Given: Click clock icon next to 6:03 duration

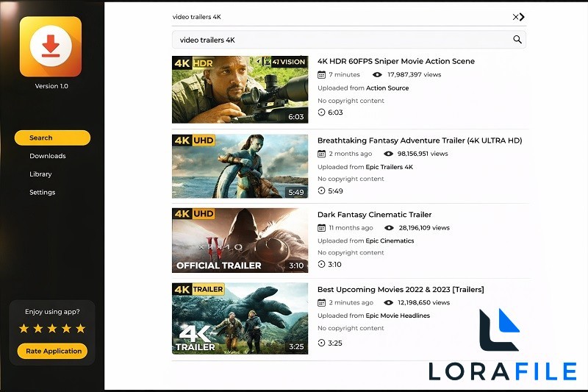Looking at the screenshot, I should pyautogui.click(x=321, y=113).
